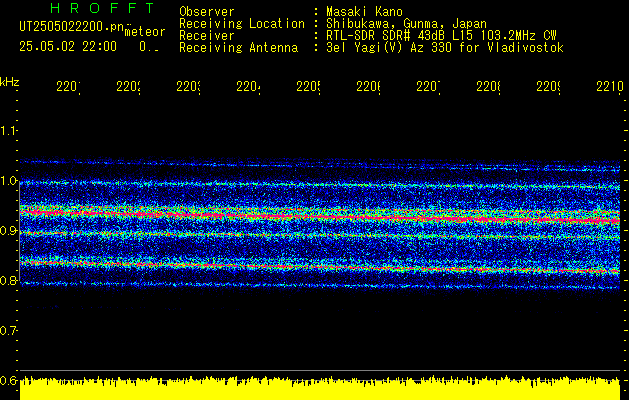Click the 0.9 frequency axis label
The image size is (629, 400).
pyautogui.click(x=8, y=231)
